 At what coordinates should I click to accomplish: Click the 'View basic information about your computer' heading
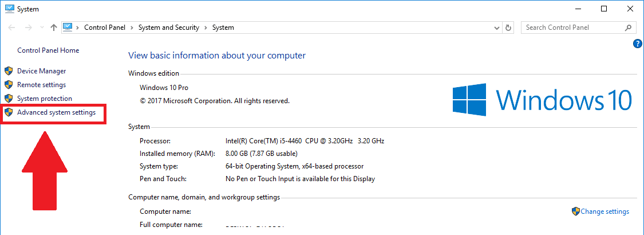point(217,55)
